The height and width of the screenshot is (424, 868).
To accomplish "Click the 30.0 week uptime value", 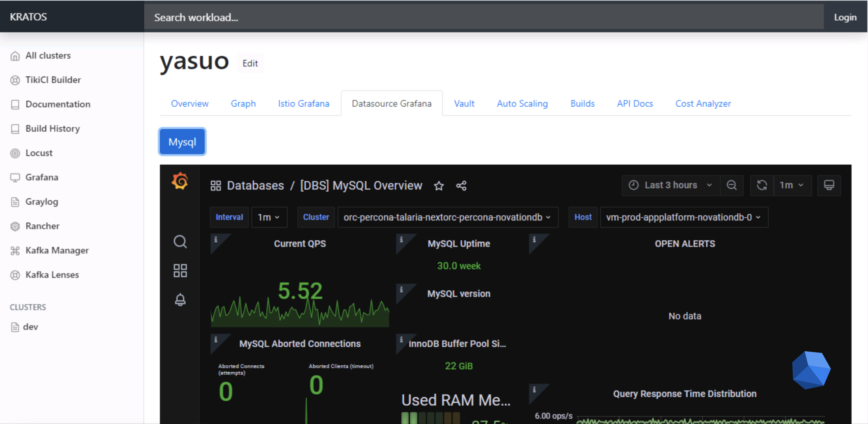I will 459,266.
